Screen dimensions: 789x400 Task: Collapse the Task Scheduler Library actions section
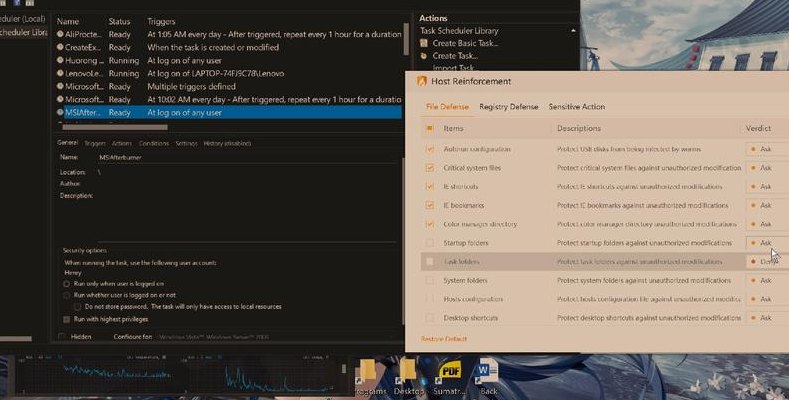(x=573, y=31)
